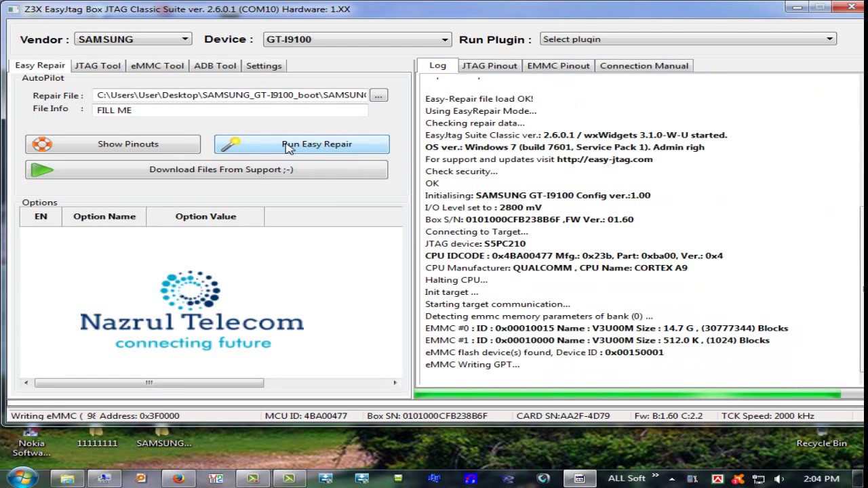Click 'MCU ID: 4BA00477' status entry

point(306,415)
